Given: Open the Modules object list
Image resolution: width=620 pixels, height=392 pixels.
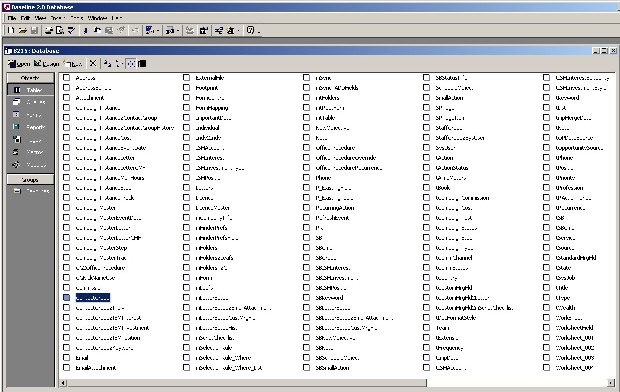Looking at the screenshot, I should pos(30,165).
